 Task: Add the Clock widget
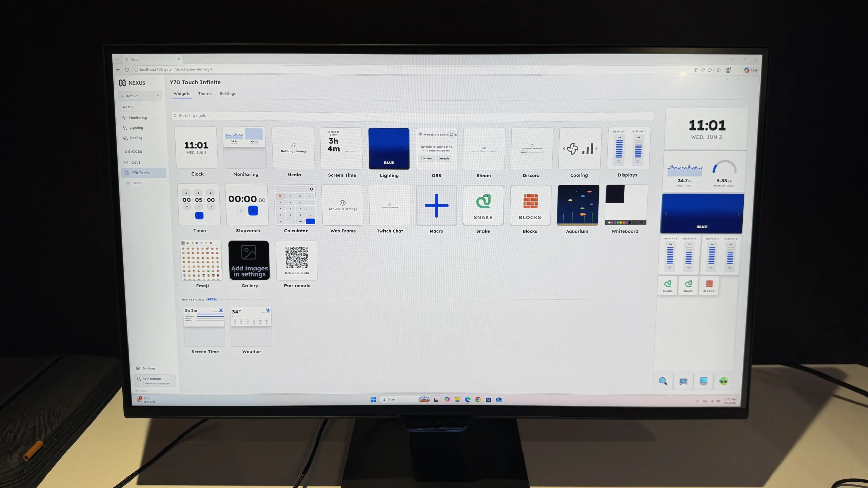pos(196,147)
